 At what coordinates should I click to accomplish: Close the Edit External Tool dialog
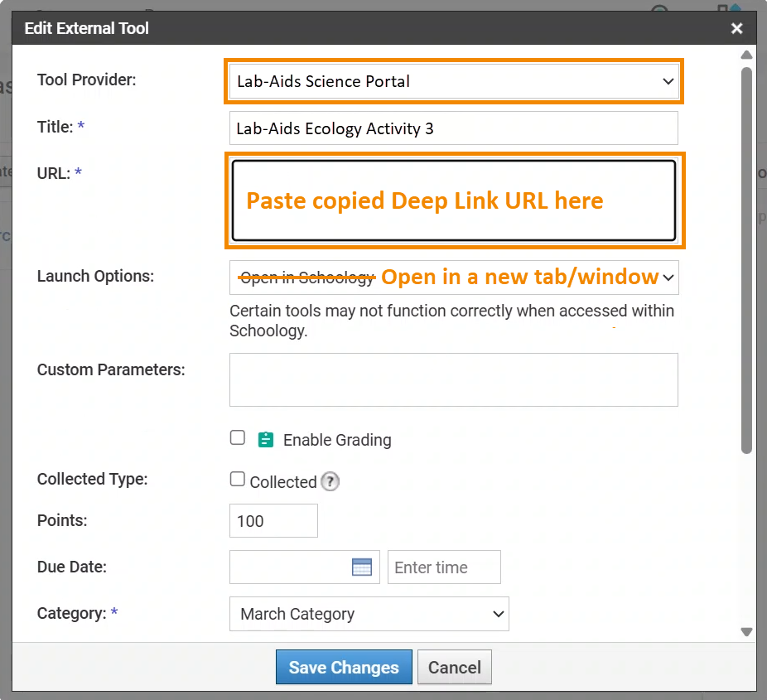coord(736,27)
